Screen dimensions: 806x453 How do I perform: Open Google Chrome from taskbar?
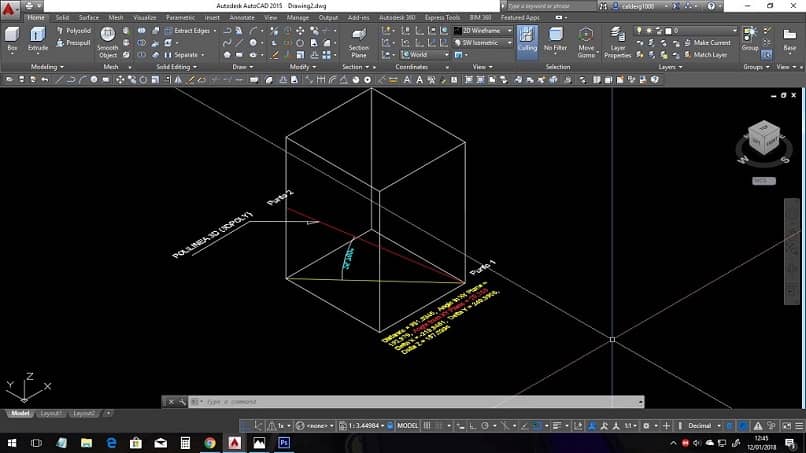click(210, 443)
